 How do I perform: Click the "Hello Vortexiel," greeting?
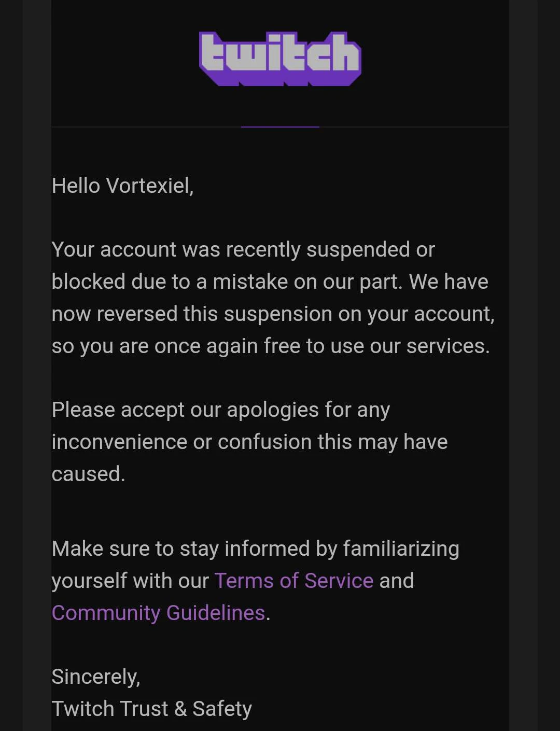pyautogui.click(x=123, y=186)
